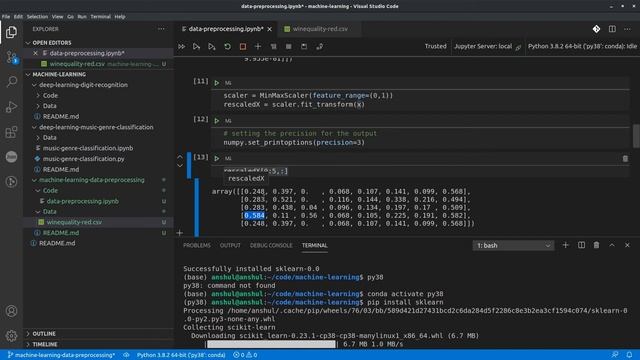
Task: Switch to the PROBLEMS panel tab
Action: click(x=197, y=245)
